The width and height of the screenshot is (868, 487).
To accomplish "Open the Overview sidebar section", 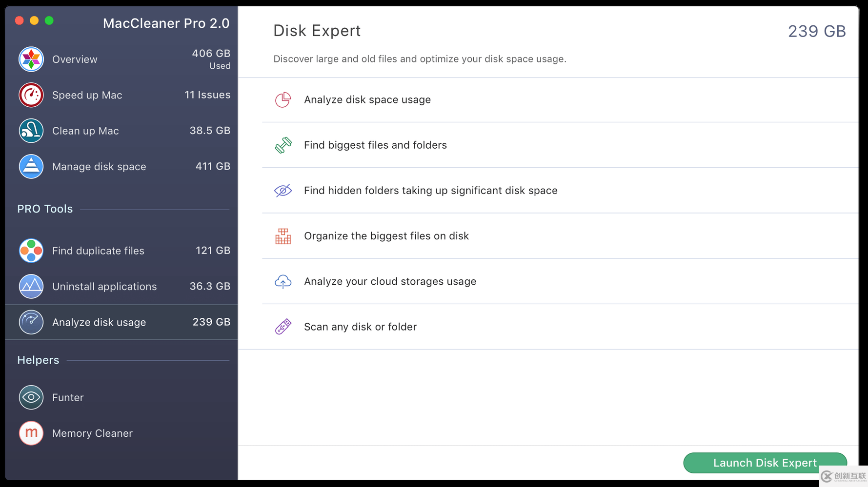I will click(121, 59).
